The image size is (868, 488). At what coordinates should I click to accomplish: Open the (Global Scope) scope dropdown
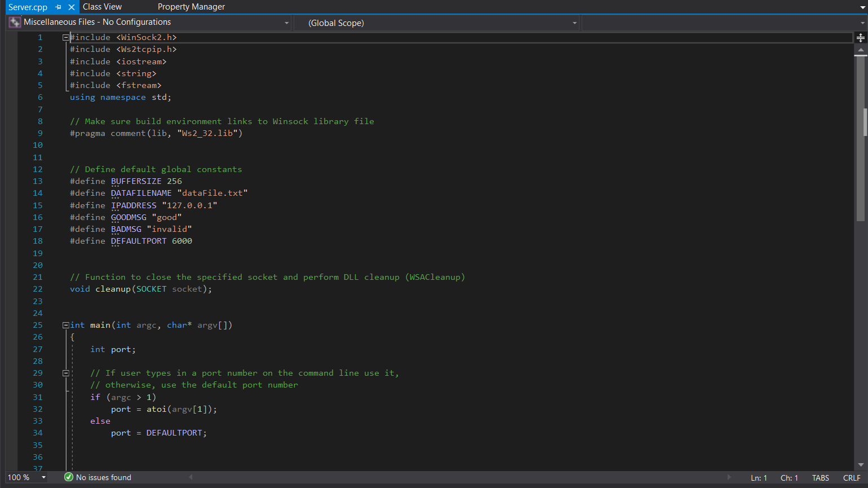tap(574, 22)
